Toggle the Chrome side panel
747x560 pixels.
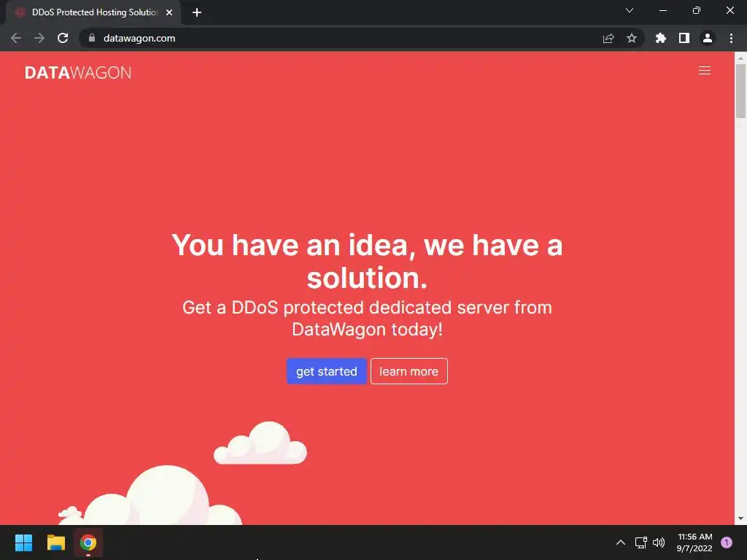point(684,38)
